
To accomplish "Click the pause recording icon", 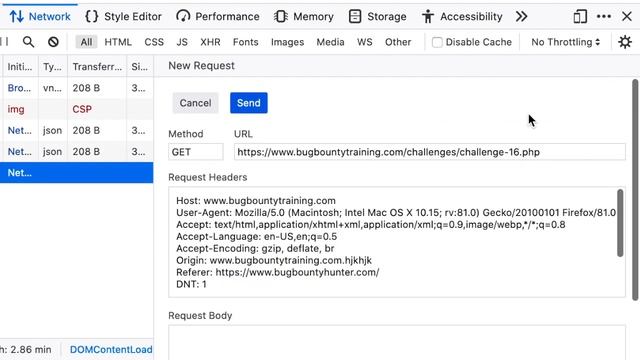I will (x=4, y=41).
